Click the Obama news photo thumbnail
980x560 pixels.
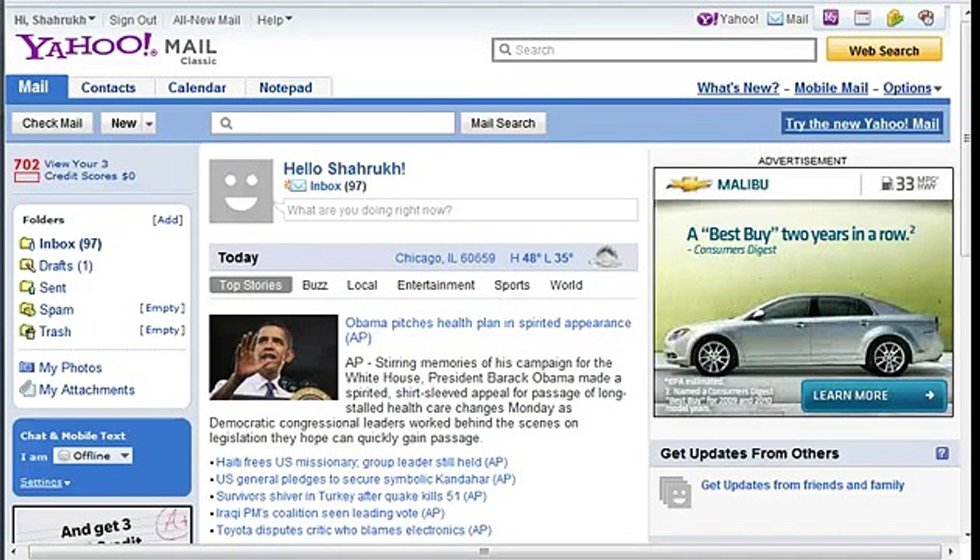[274, 357]
